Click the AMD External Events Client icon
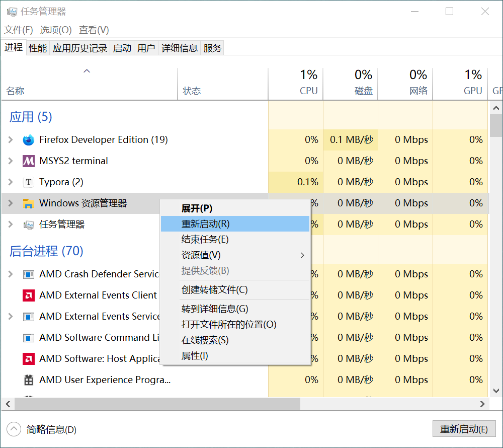 coord(29,295)
